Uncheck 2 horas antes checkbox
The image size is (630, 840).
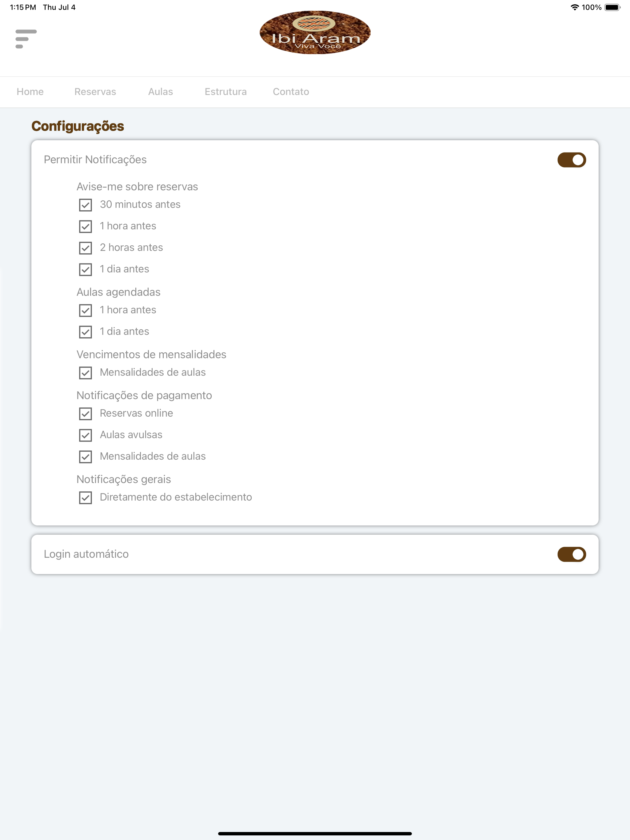click(x=86, y=248)
